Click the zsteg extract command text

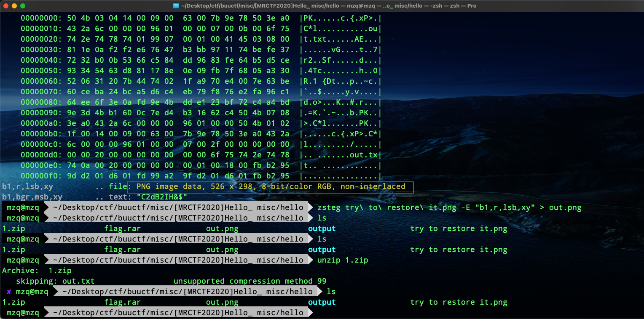[449, 207]
